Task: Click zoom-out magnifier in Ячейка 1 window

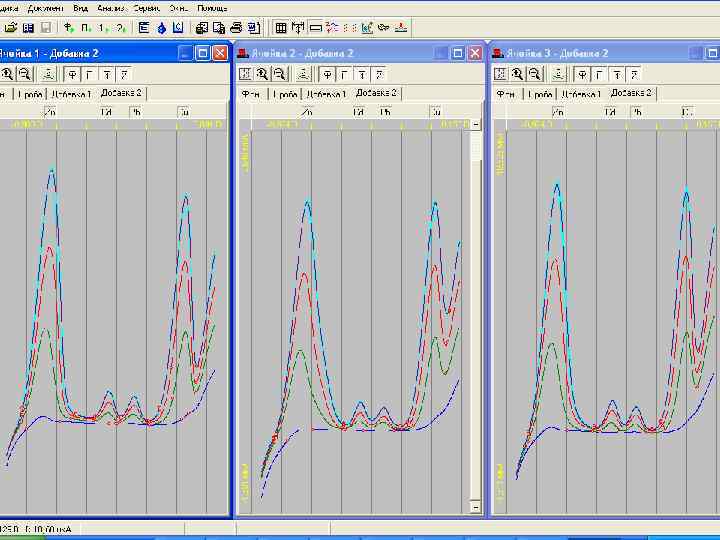Action: (x=24, y=74)
